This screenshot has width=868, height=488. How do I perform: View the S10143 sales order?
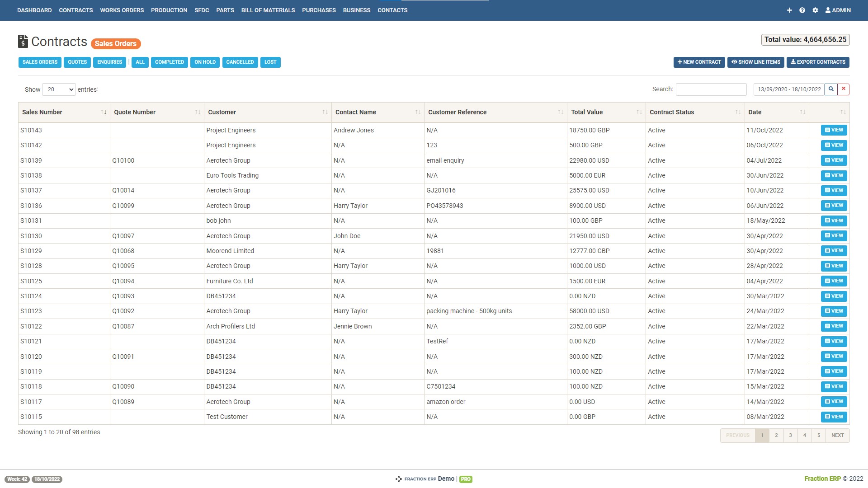pyautogui.click(x=834, y=130)
